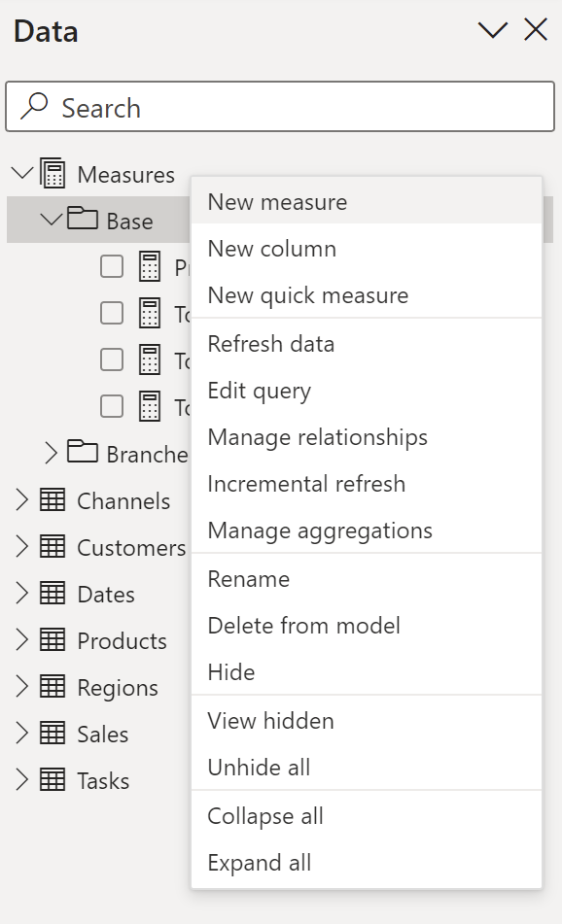Check the first measure checkbox under Base
562x924 pixels.
point(112,266)
